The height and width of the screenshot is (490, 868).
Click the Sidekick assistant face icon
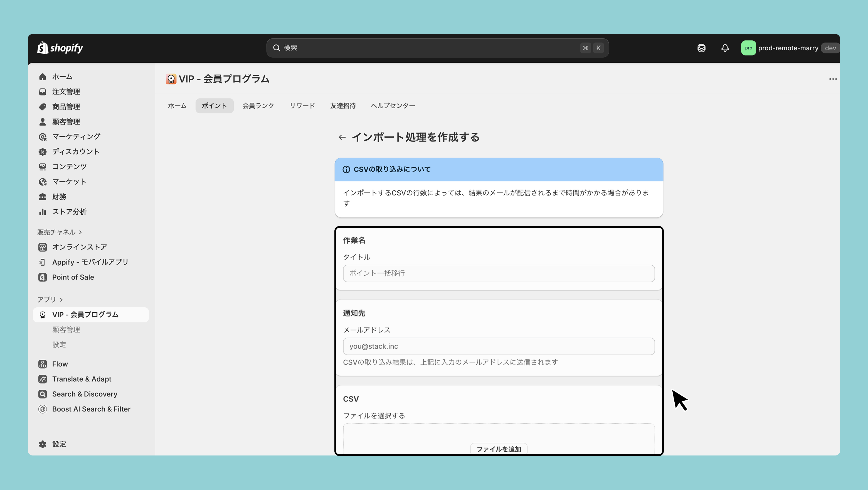coord(701,48)
